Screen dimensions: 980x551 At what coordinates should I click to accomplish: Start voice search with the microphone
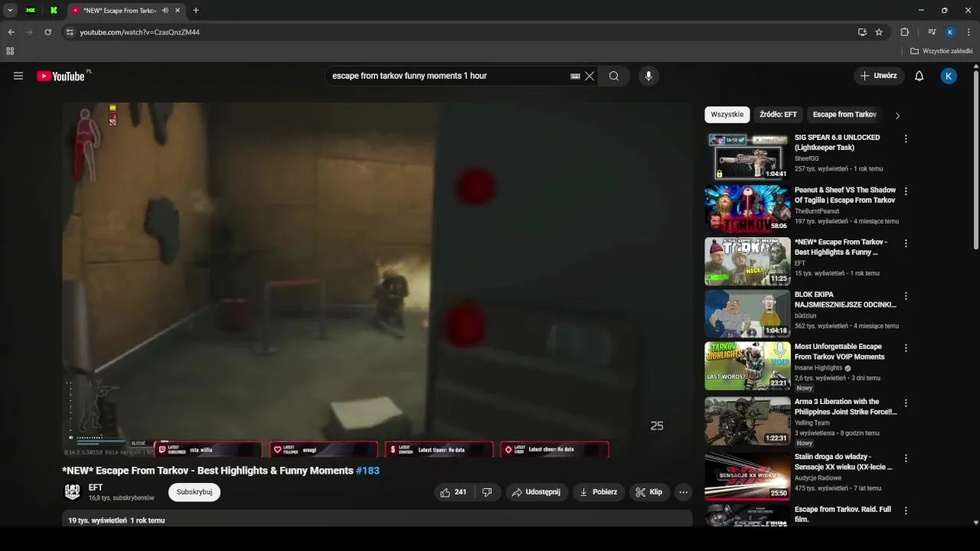click(x=648, y=76)
